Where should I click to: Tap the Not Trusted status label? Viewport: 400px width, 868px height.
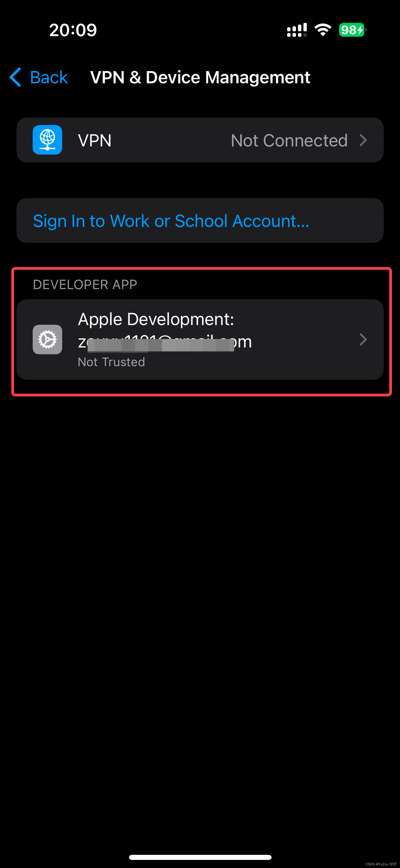coord(111,362)
